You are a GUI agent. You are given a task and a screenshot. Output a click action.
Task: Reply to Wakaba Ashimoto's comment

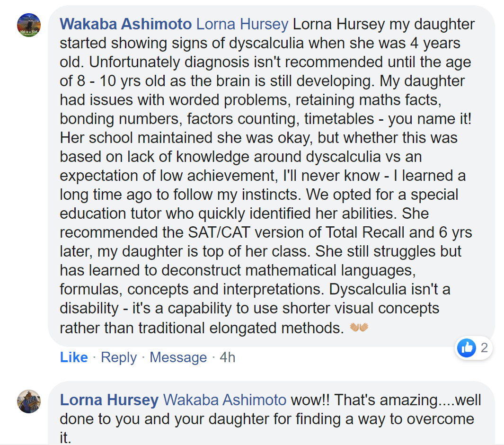tap(119, 358)
